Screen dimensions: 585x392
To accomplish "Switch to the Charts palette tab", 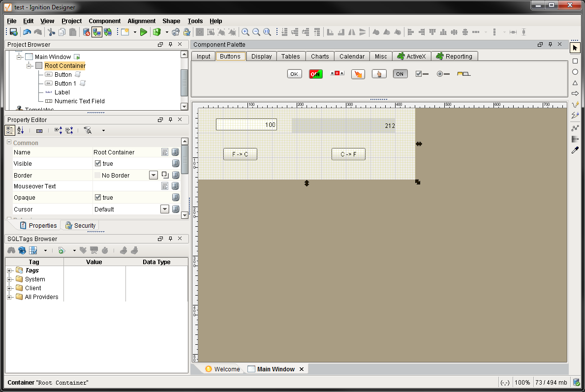I will pyautogui.click(x=320, y=57).
